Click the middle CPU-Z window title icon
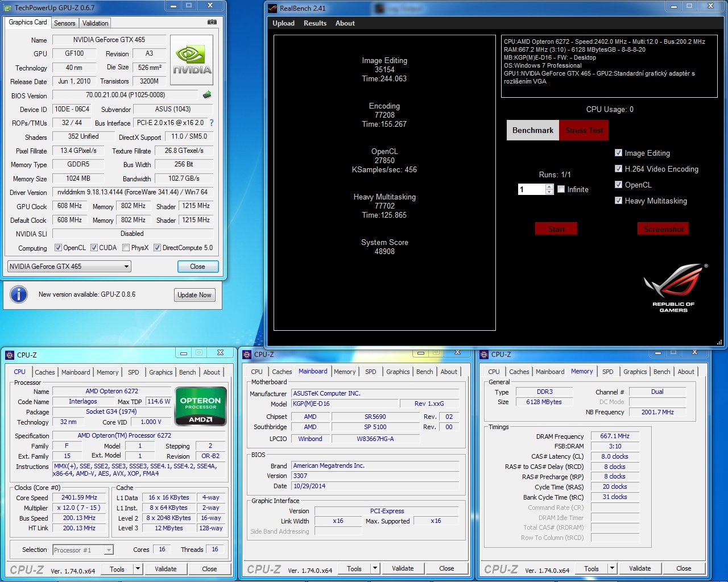The image size is (728, 582). [x=247, y=354]
